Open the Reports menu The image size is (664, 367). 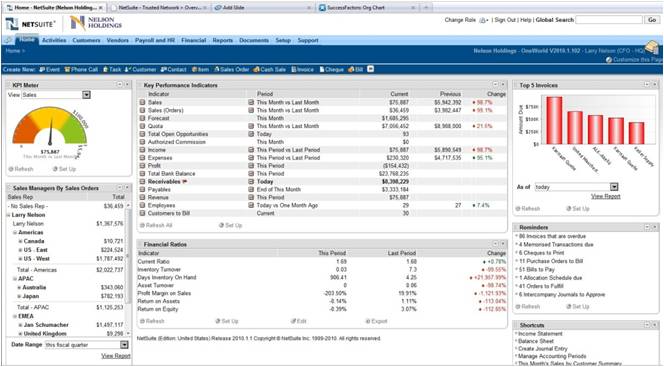223,40
